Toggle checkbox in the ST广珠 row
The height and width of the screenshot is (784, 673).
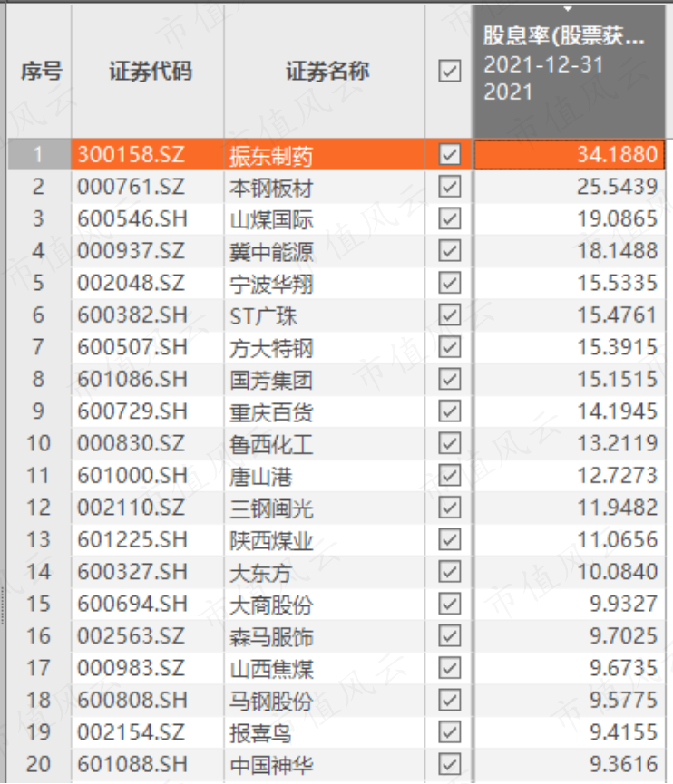(x=449, y=315)
